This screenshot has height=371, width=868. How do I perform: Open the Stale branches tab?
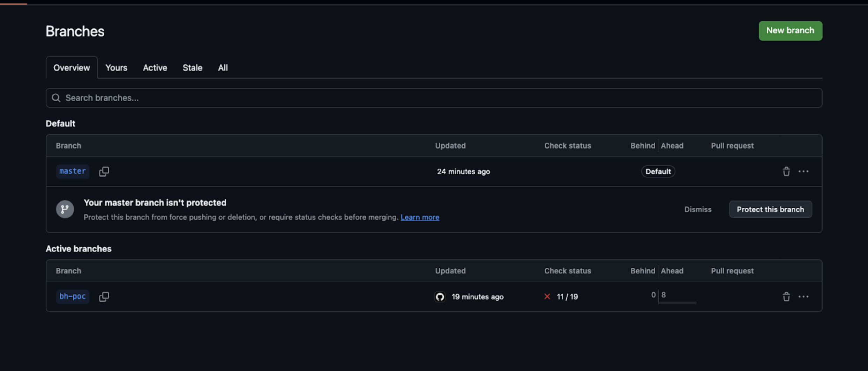tap(192, 68)
